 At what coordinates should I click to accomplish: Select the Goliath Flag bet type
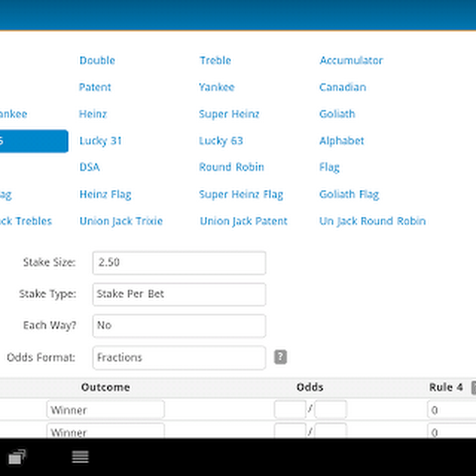[349, 194]
